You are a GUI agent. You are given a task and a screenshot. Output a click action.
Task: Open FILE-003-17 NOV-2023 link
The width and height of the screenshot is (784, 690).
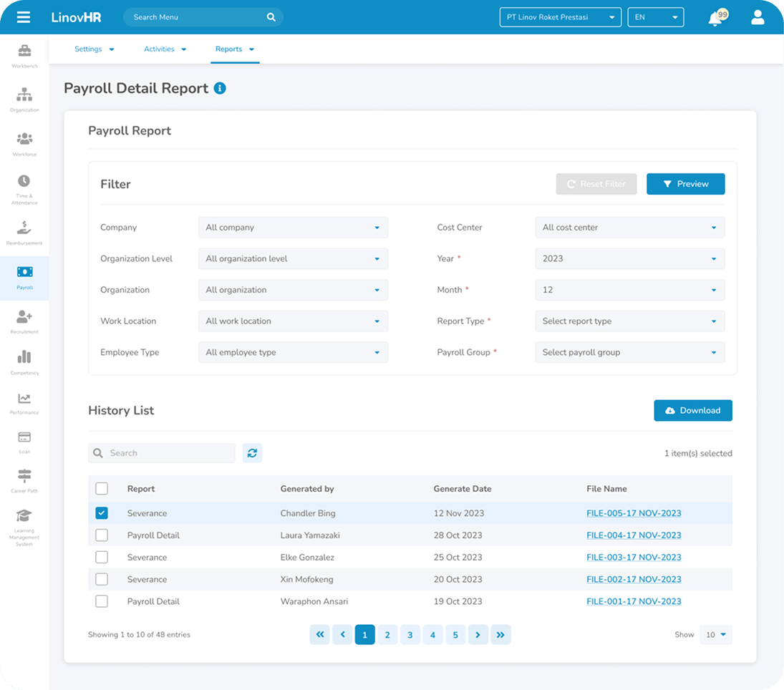[634, 557]
